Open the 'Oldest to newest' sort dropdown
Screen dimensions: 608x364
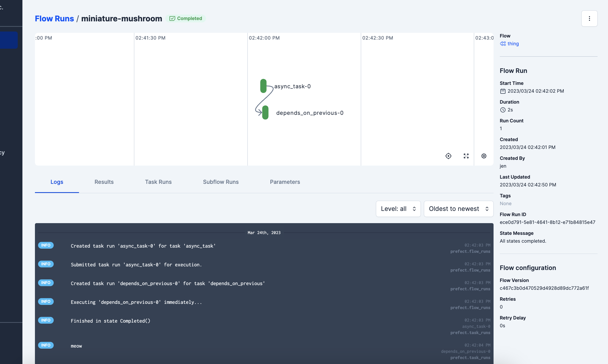tap(458, 209)
